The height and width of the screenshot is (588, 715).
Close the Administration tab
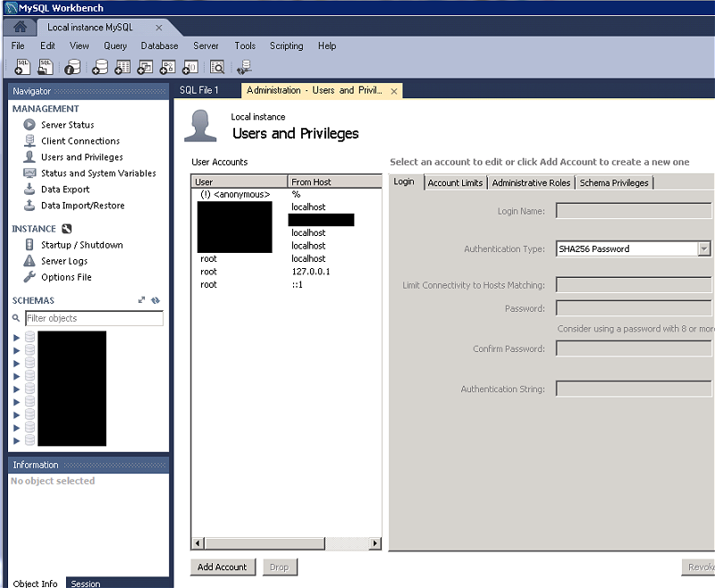pyautogui.click(x=394, y=91)
